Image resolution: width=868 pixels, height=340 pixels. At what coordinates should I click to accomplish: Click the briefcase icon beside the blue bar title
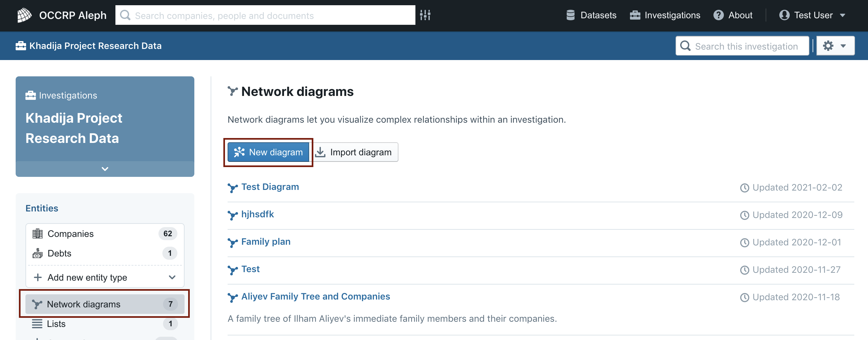point(21,46)
